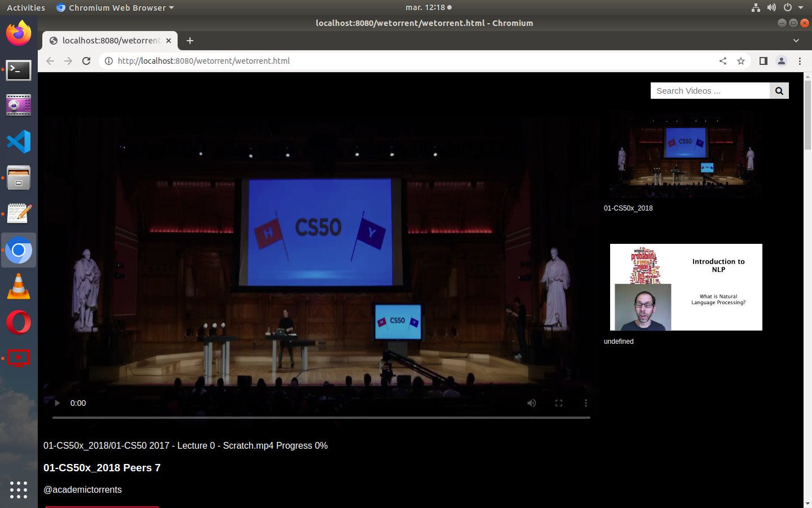Viewport: 812px width, 508px height.
Task: Show all applications grid
Action: [19, 489]
